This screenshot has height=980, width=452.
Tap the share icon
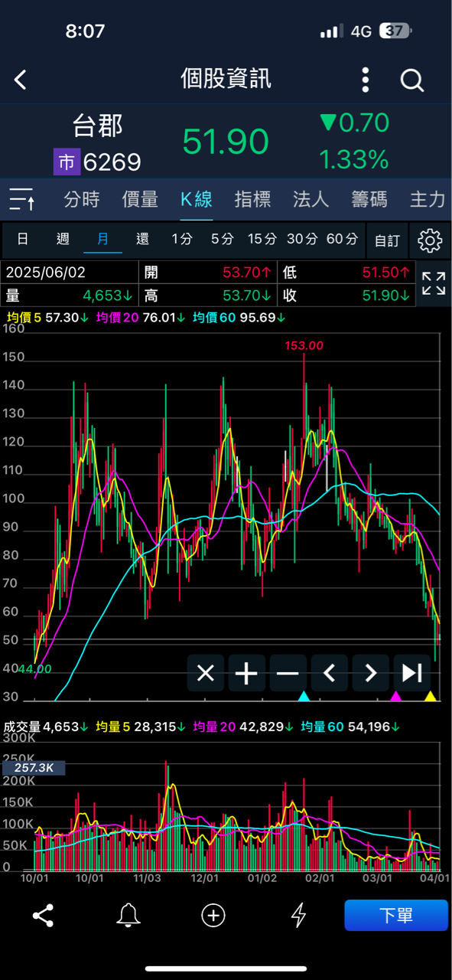[x=43, y=915]
